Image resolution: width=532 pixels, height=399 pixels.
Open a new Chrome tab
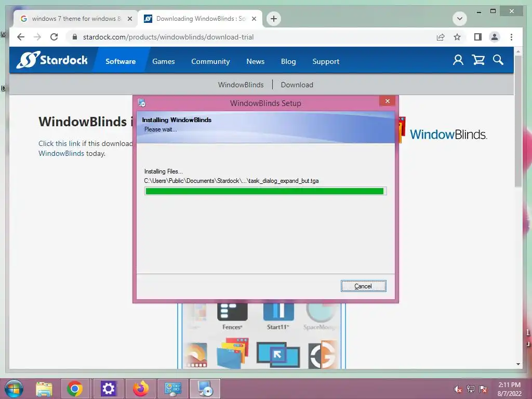click(x=274, y=19)
